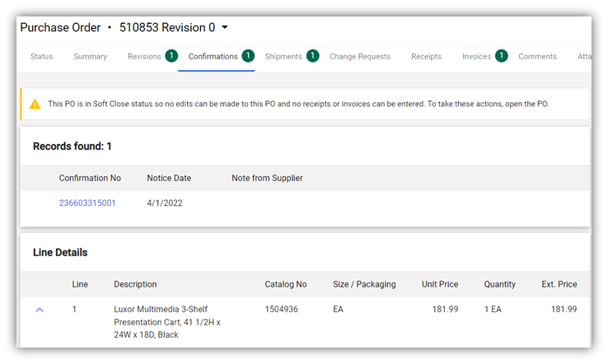Click the Confirmation No column header
This screenshot has width=608, height=364.
(90, 178)
